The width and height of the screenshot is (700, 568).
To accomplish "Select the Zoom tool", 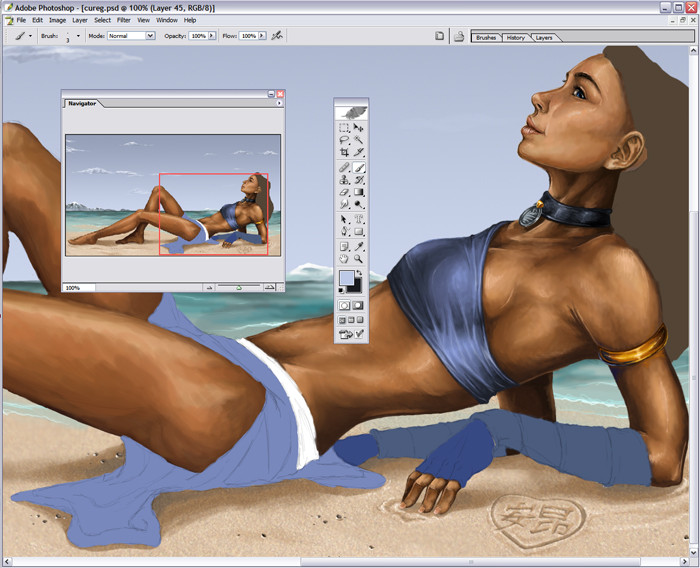I will point(358,259).
